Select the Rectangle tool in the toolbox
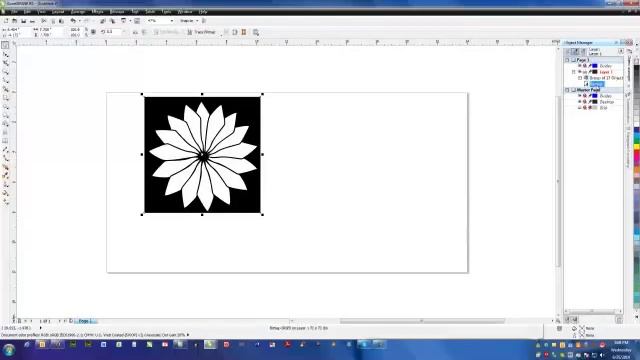This screenshot has height=360, width=640. pos(5,98)
